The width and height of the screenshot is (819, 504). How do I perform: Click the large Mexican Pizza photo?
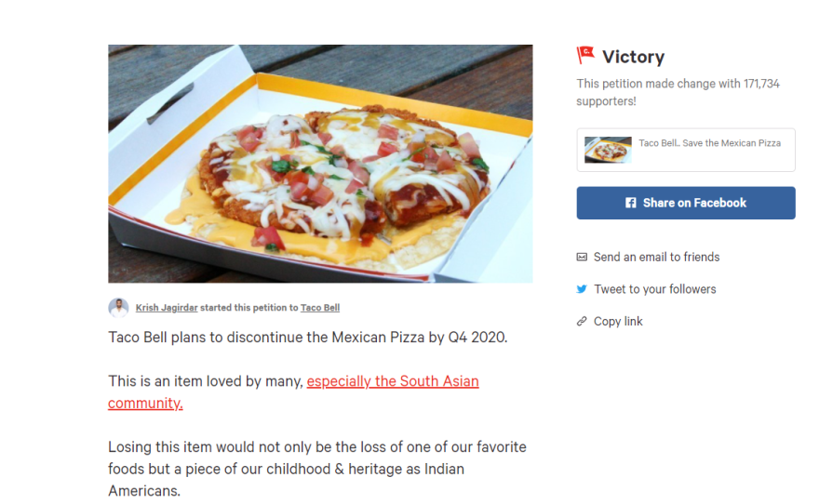click(x=320, y=164)
